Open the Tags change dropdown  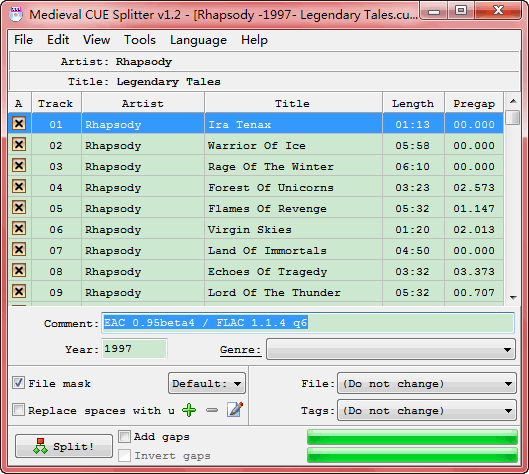point(427,410)
